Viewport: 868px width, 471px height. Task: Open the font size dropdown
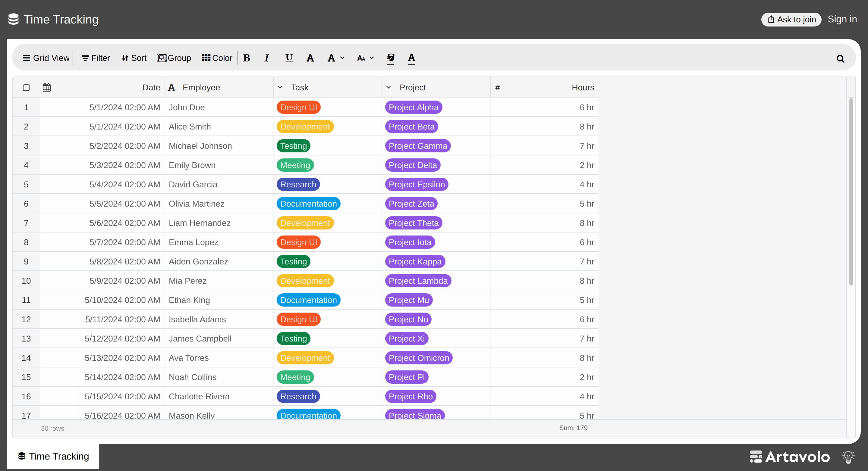click(x=365, y=58)
